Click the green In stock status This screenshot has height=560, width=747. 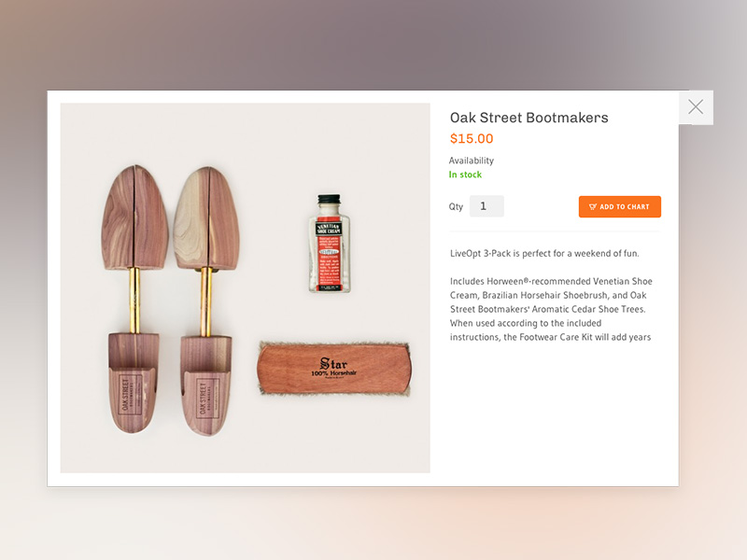click(x=465, y=175)
